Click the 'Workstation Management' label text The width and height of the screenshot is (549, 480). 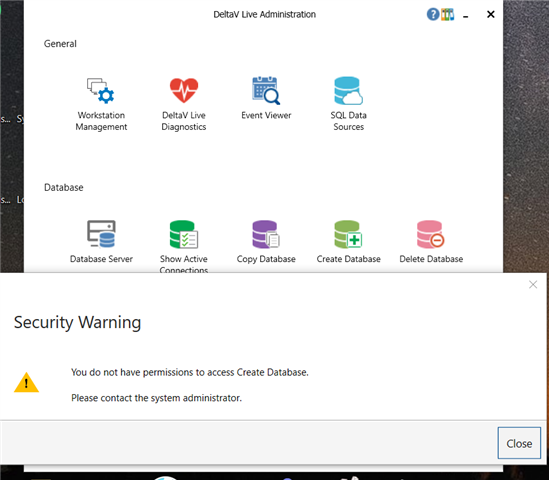click(101, 121)
